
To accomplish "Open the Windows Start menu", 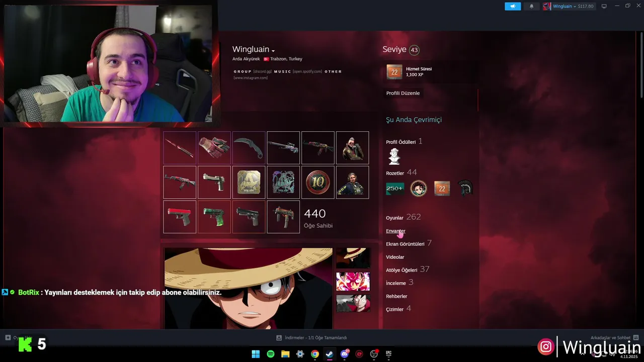I will click(256, 354).
